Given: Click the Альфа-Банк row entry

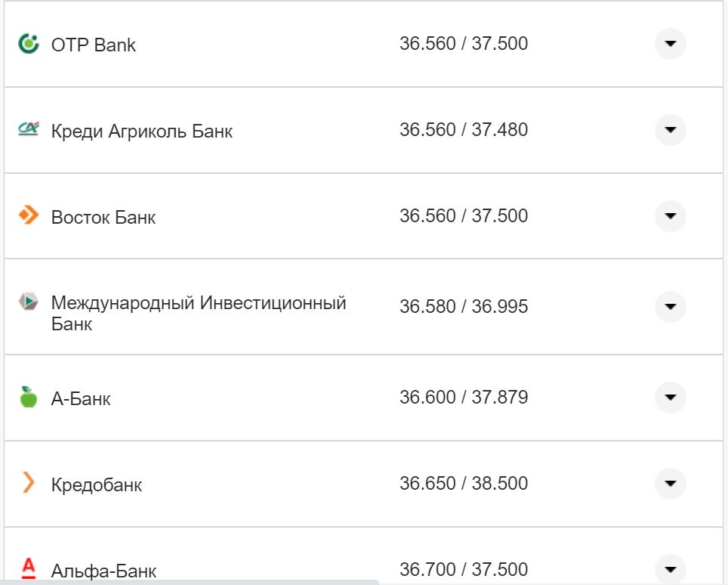Looking at the screenshot, I should tap(362, 567).
